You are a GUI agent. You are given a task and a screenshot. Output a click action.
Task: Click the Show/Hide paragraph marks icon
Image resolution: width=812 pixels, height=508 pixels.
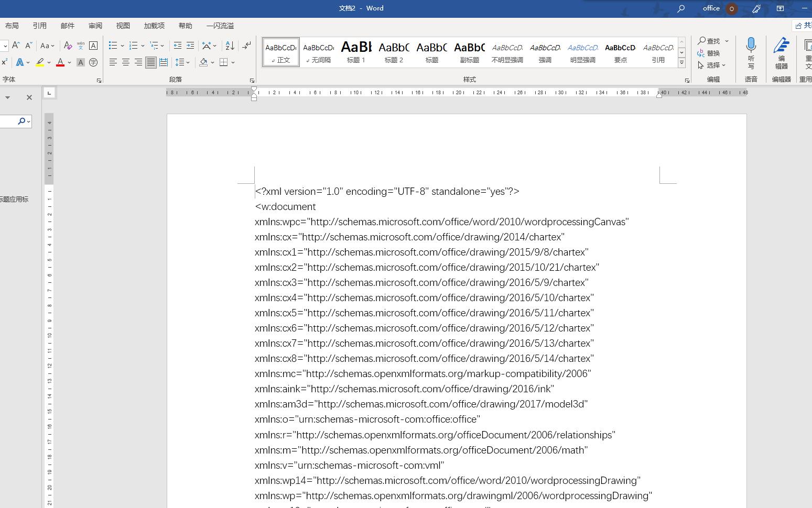(246, 46)
